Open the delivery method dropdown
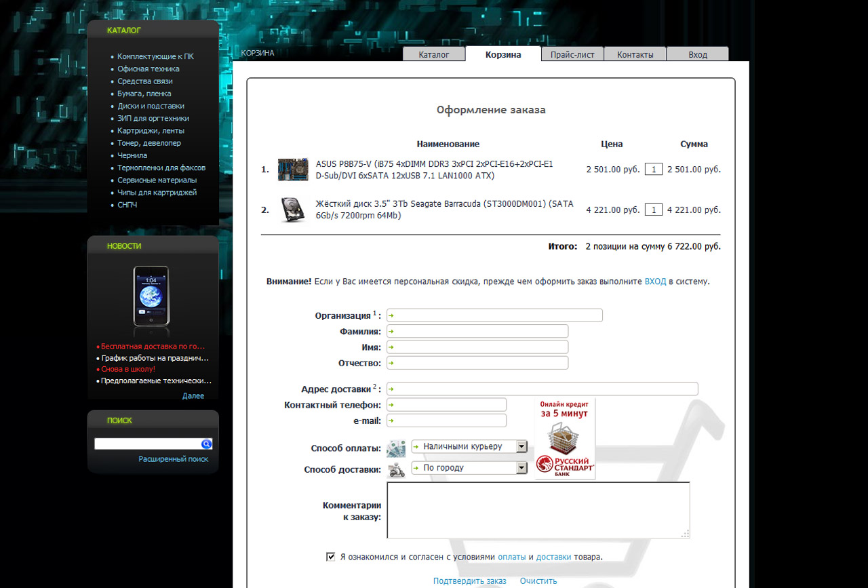Screen dimensions: 868x588 [x=469, y=467]
